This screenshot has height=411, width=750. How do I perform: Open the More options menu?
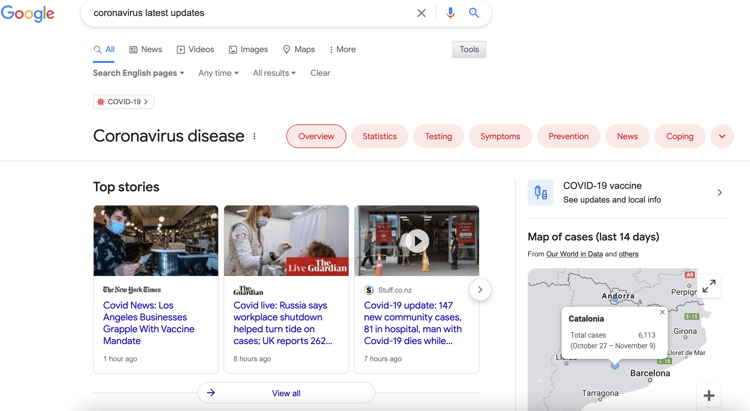pyautogui.click(x=343, y=49)
